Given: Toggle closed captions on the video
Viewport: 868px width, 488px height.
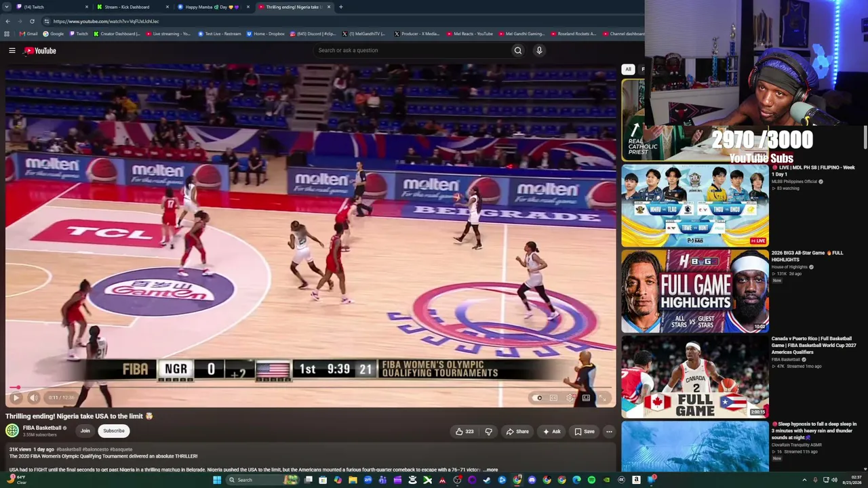Looking at the screenshot, I should [553, 398].
